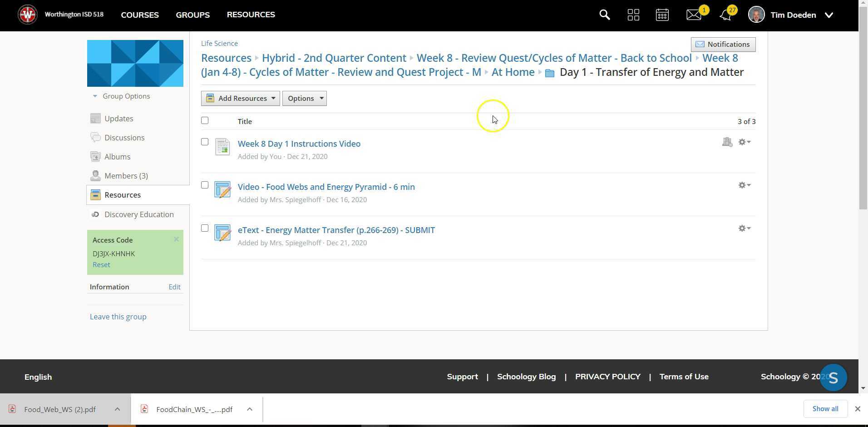Viewport: 868px width, 427px height.
Task: Open the At Home breadcrumb link
Action: click(x=513, y=72)
